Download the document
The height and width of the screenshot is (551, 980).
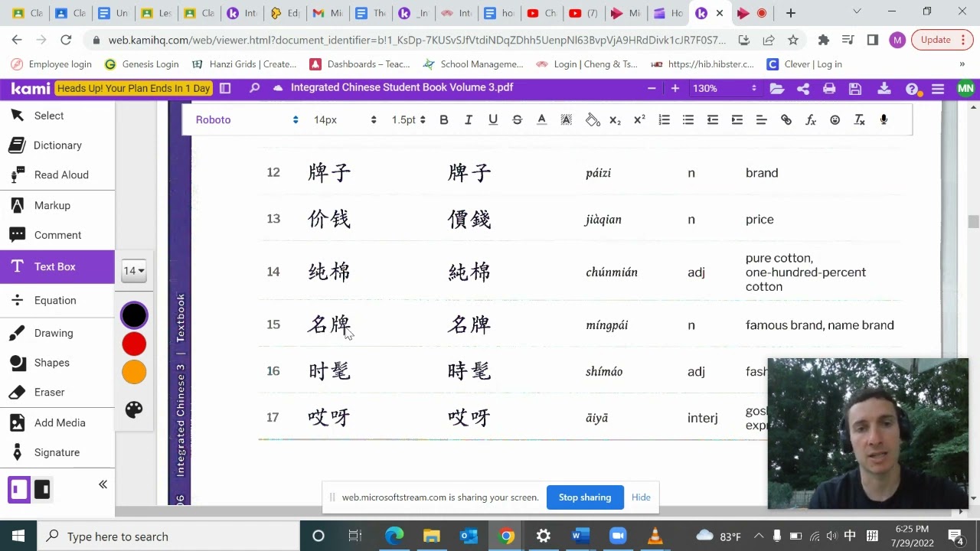(x=884, y=89)
